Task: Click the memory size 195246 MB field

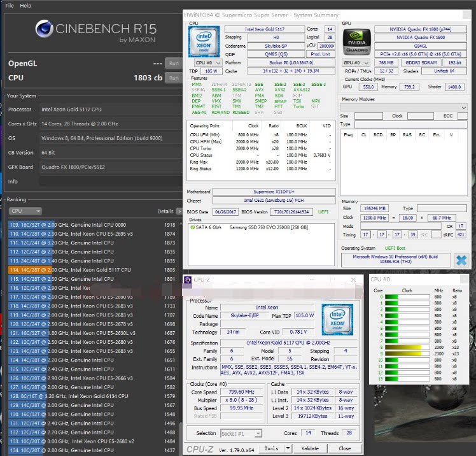Action: [375, 208]
